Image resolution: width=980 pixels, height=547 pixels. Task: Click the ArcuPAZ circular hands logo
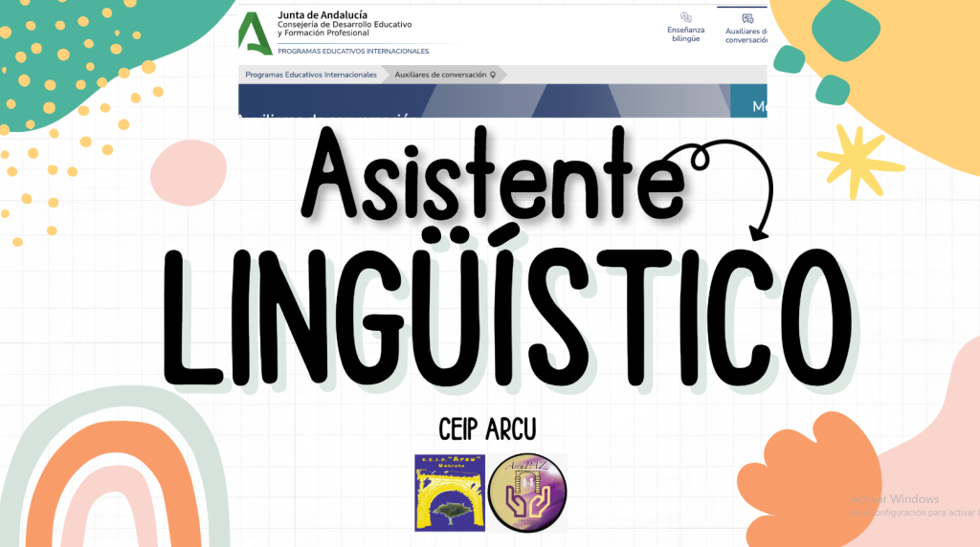pyautogui.click(x=527, y=493)
